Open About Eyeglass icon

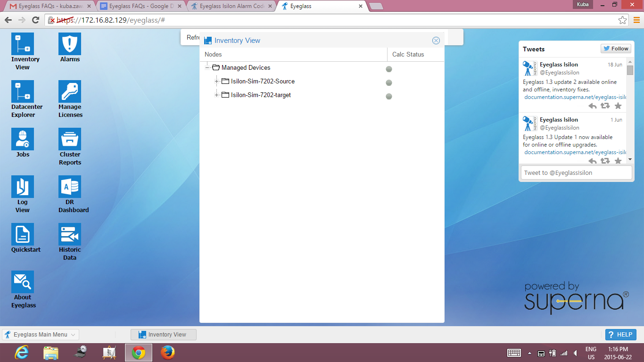click(x=23, y=282)
